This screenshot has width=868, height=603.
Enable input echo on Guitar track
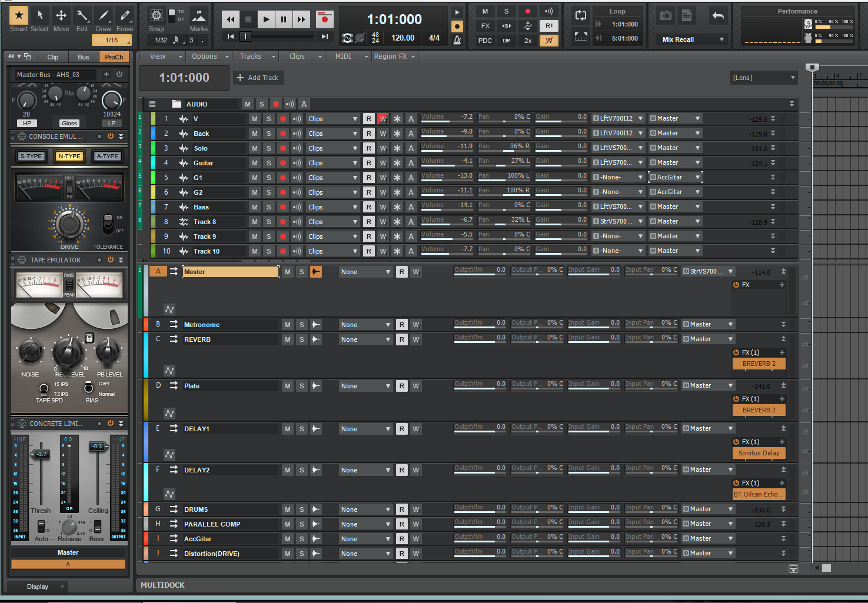297,163
